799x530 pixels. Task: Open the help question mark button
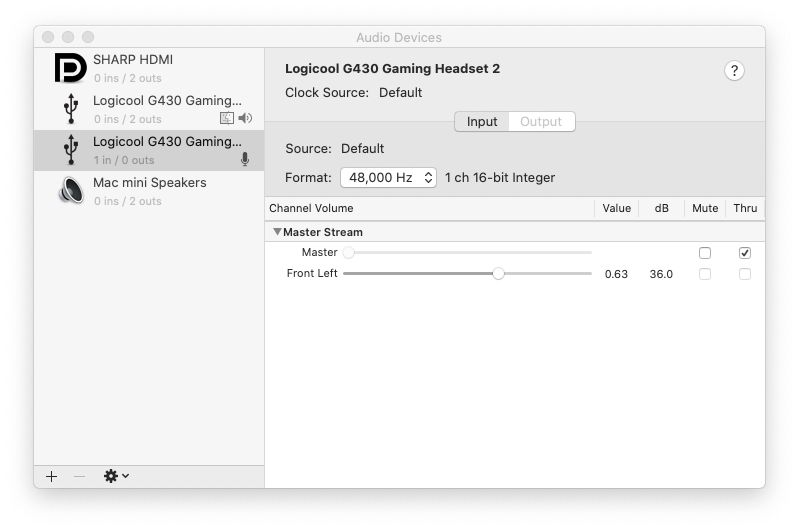(734, 71)
